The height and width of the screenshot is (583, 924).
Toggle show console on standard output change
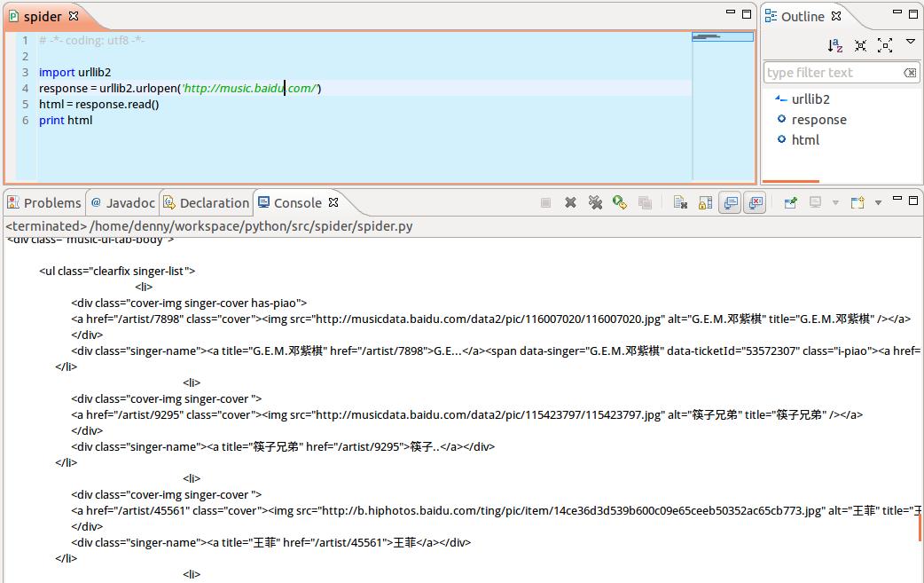(731, 202)
